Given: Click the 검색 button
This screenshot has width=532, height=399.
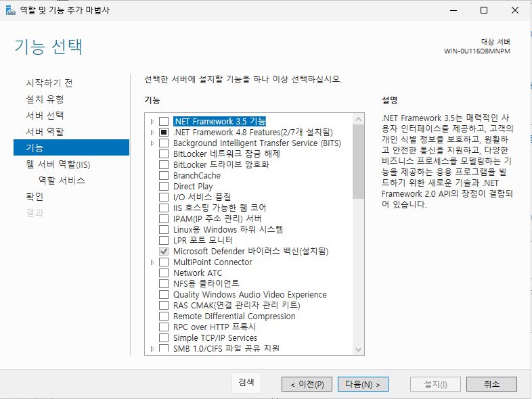Looking at the screenshot, I should point(246,382).
